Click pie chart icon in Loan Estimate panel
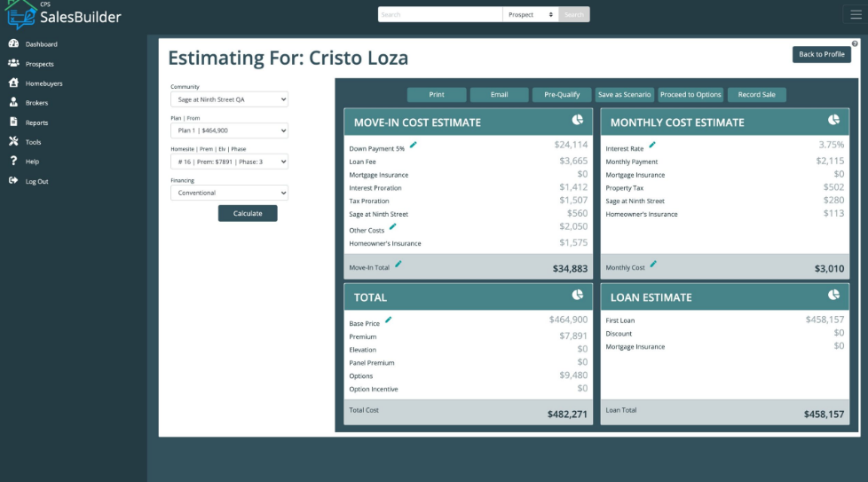868x482 pixels. click(833, 295)
